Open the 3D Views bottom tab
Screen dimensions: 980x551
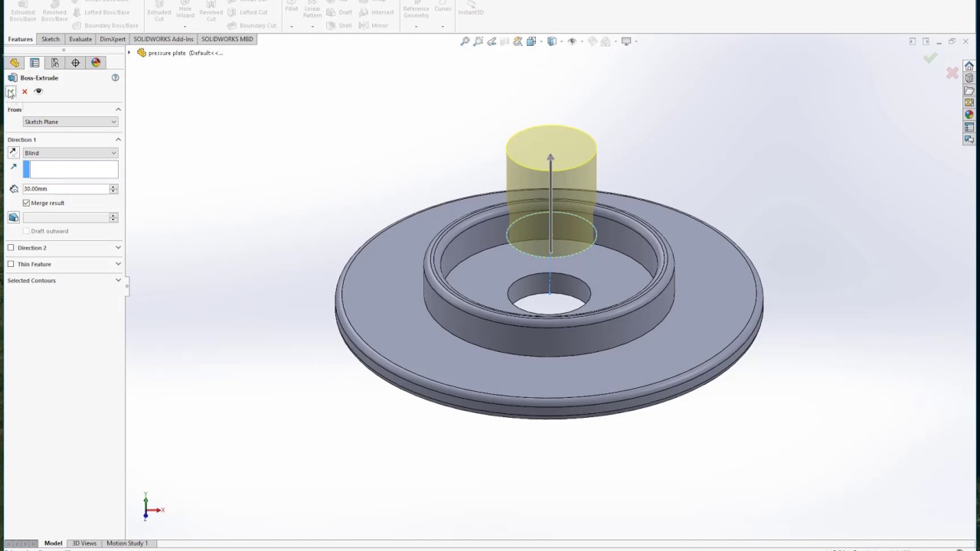point(84,543)
